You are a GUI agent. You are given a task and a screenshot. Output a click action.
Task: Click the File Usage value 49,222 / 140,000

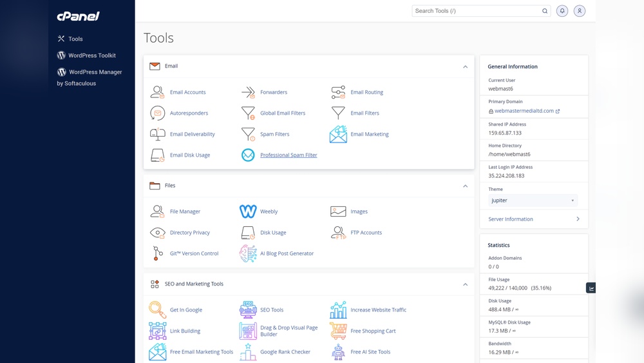(507, 288)
